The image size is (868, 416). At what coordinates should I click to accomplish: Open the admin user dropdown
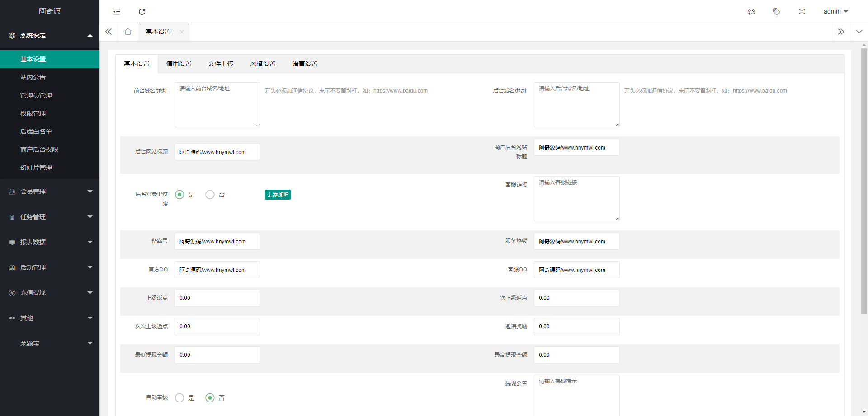835,12
